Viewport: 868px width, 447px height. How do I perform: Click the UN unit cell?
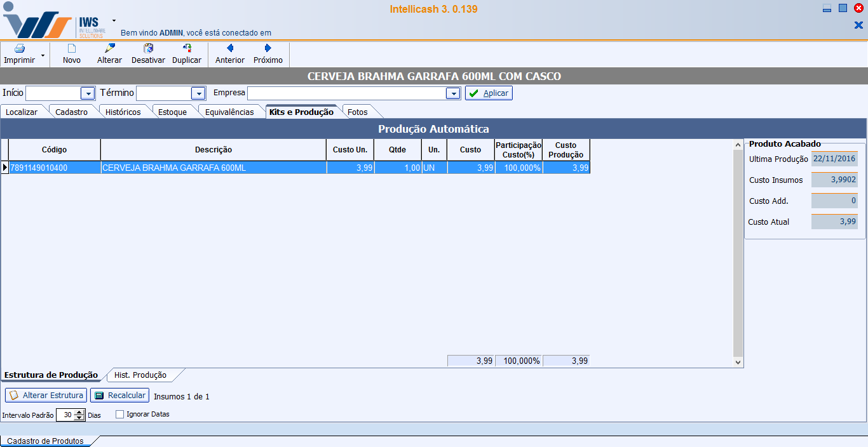coord(435,168)
